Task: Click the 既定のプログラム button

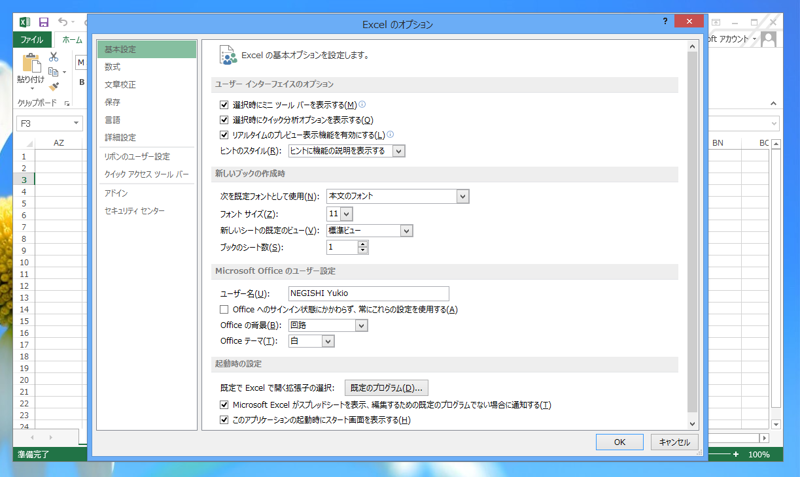Action: click(x=386, y=388)
